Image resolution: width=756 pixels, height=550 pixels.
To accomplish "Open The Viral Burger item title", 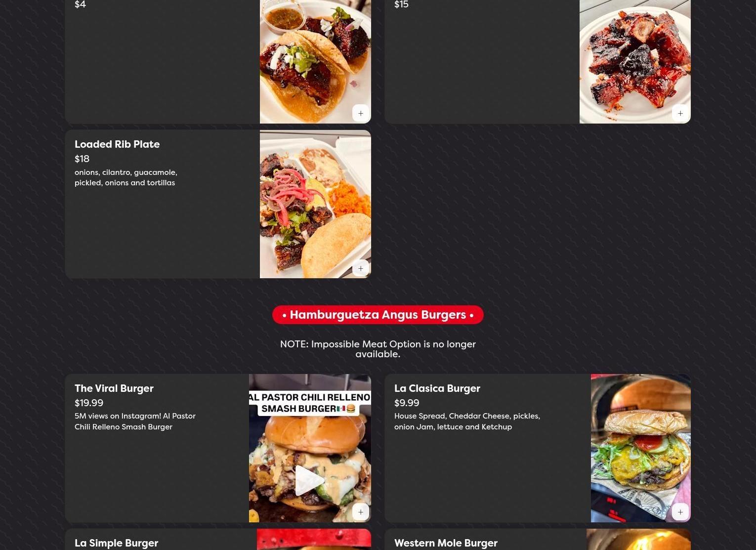I will tap(114, 388).
